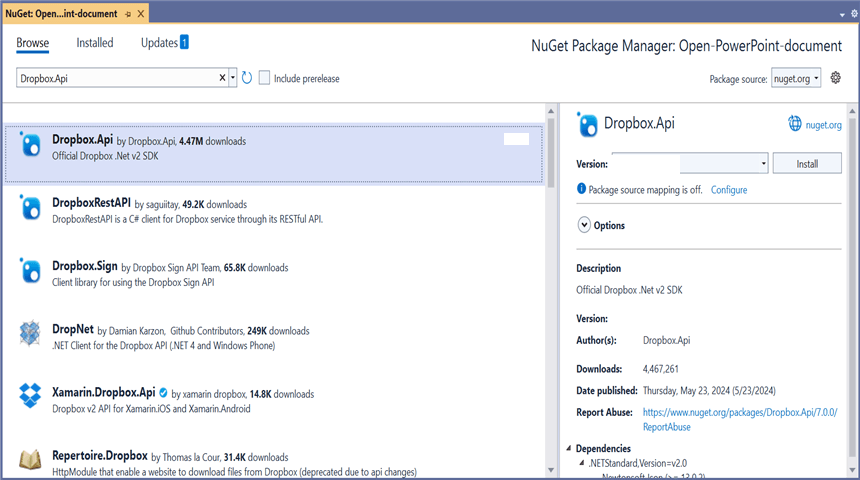
Task: Open the Configure link
Action: (729, 190)
